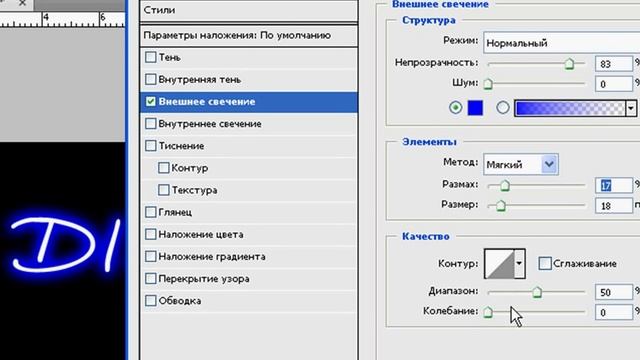Image resolution: width=640 pixels, height=360 pixels.
Task: Focus the Шум value field
Action: click(614, 84)
